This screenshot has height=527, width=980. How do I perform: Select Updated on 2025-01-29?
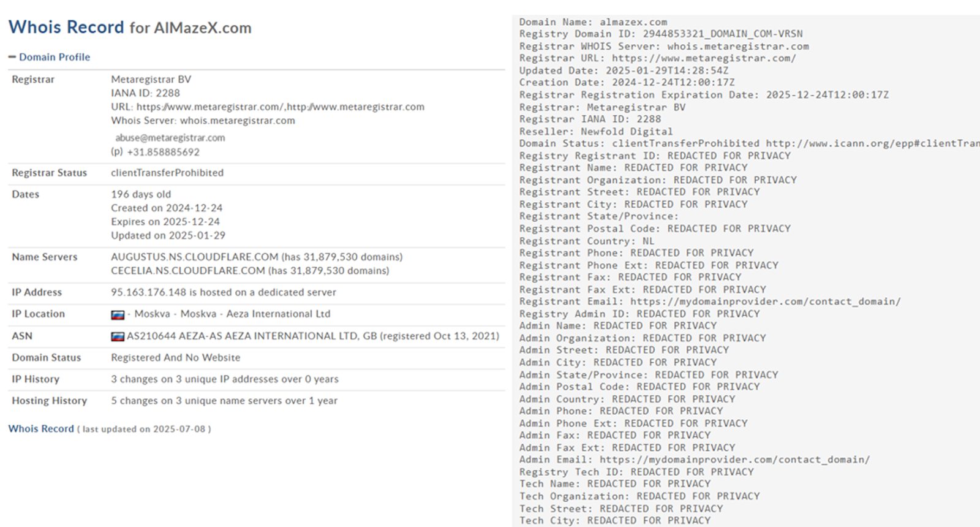coord(168,235)
